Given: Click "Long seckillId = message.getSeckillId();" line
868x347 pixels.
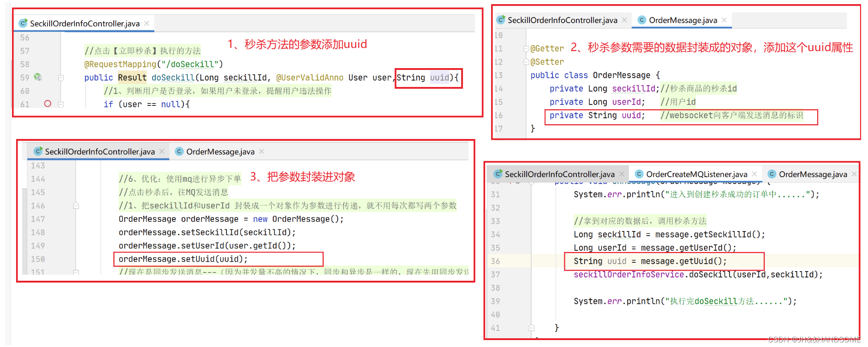Looking at the screenshot, I should pos(669,234).
